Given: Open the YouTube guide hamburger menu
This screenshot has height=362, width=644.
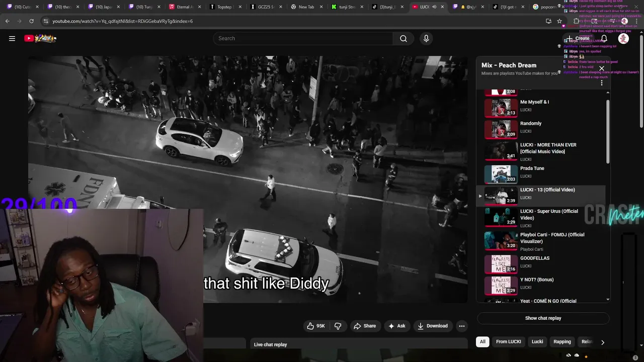Looking at the screenshot, I should coord(12,38).
